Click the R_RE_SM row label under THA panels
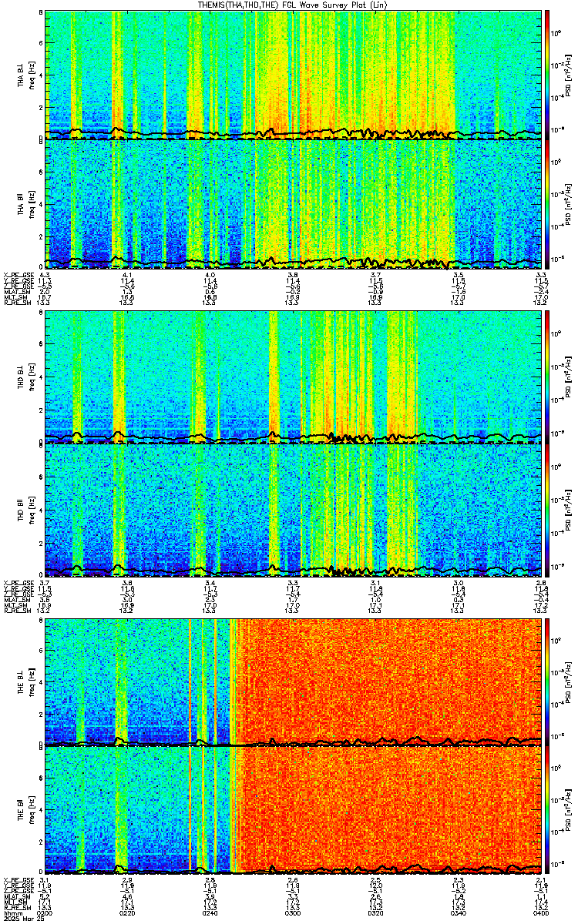 tap(16, 303)
